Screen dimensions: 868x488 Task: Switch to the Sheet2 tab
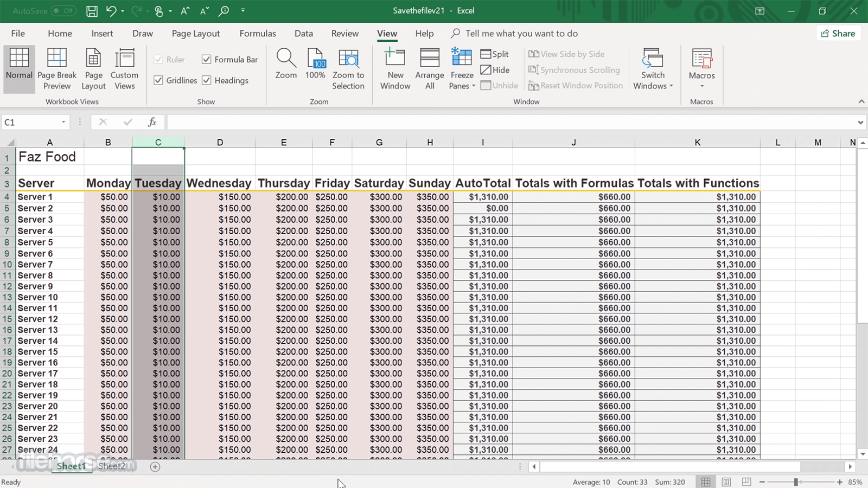112,466
